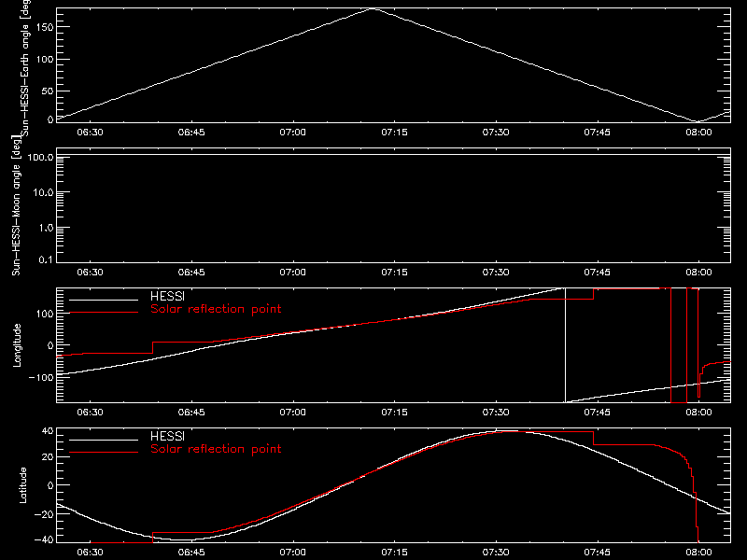Click the HESSI legend label in Latitude plot

(167, 436)
